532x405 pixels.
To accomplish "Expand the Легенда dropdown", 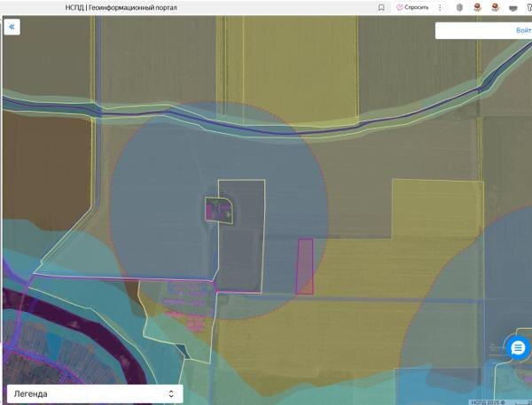I will pos(95,393).
